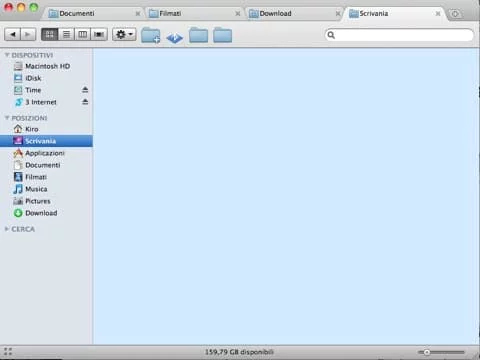
Task: Click the magnifier icon in search field
Action: pyautogui.click(x=331, y=35)
